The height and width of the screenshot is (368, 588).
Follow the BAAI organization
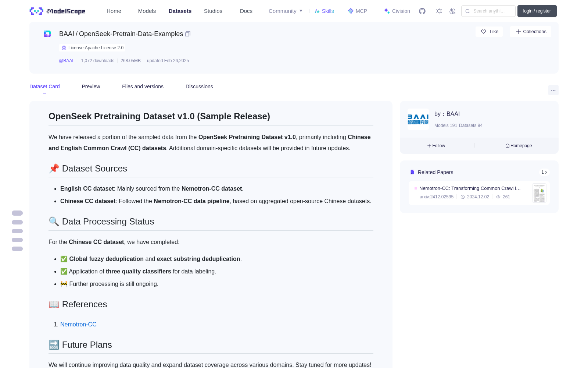pos(436,146)
